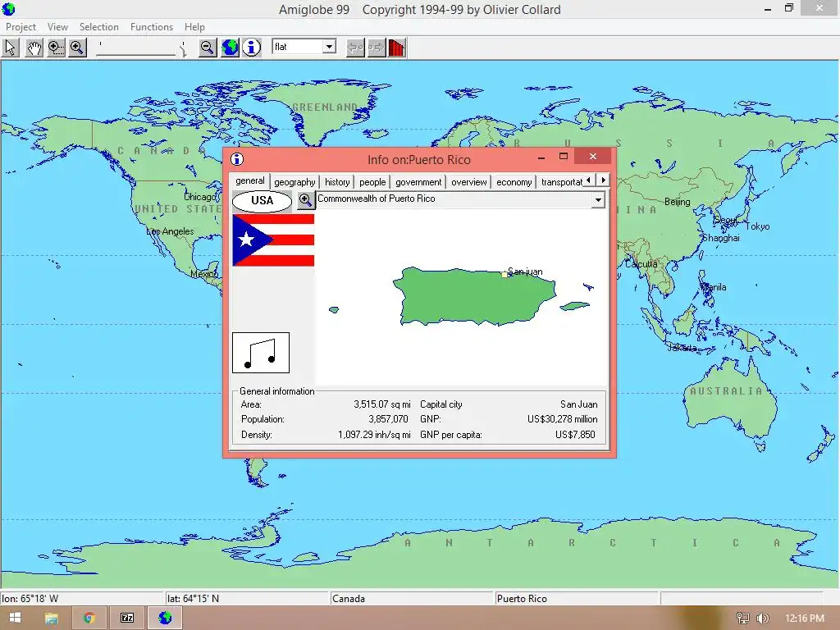
Task: Toggle the info mode toolbar icon
Action: click(251, 48)
